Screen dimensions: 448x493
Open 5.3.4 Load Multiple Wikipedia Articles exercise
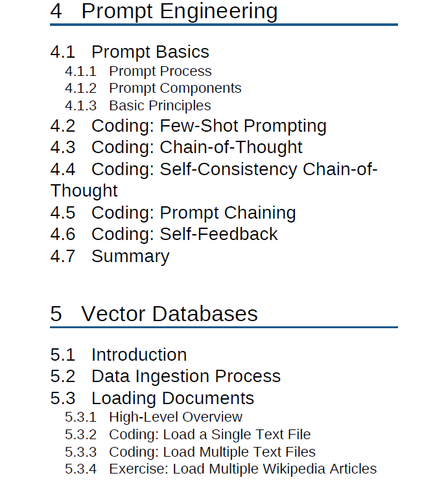tap(221, 469)
